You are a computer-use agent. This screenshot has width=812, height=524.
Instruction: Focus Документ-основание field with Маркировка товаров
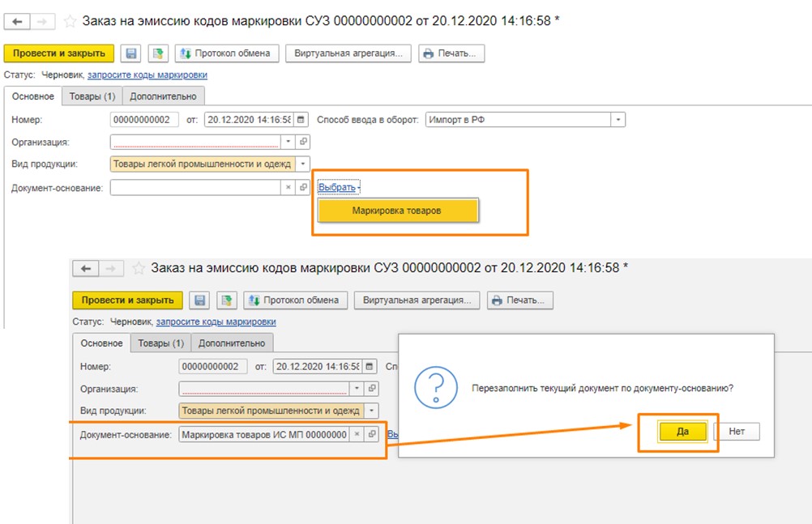(x=264, y=434)
